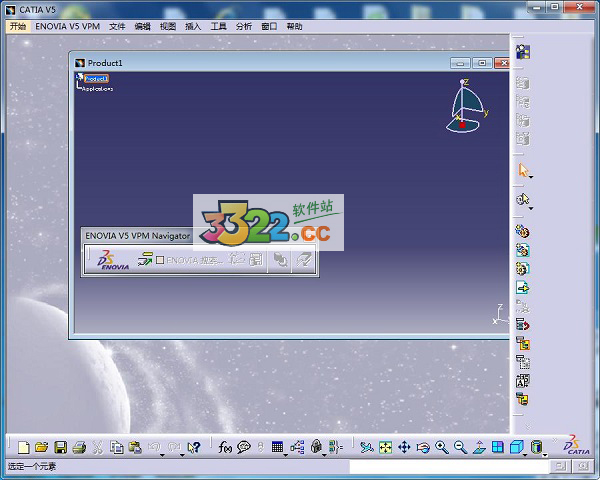600x480 pixels.
Task: Click the Undo arrow icon
Action: click(x=153, y=446)
